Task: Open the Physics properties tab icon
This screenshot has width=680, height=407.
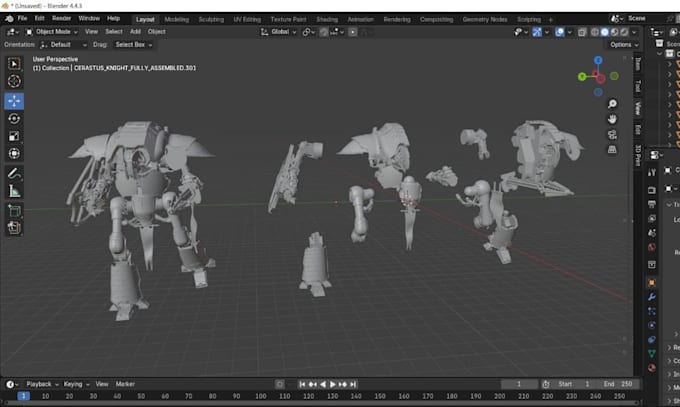Action: tap(651, 325)
